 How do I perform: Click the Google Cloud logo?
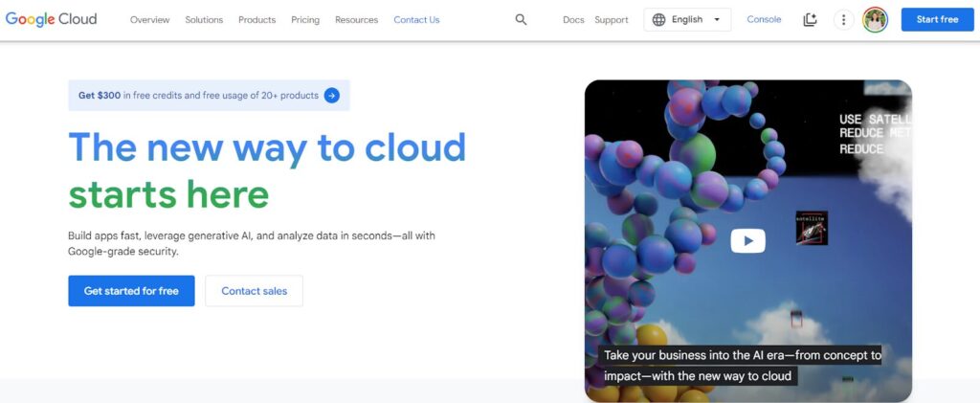point(52,19)
